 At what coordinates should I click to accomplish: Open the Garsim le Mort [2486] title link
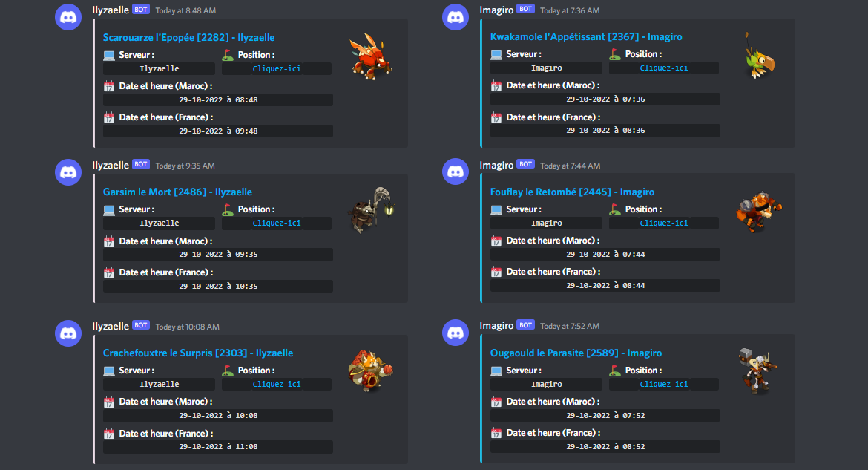(177, 192)
